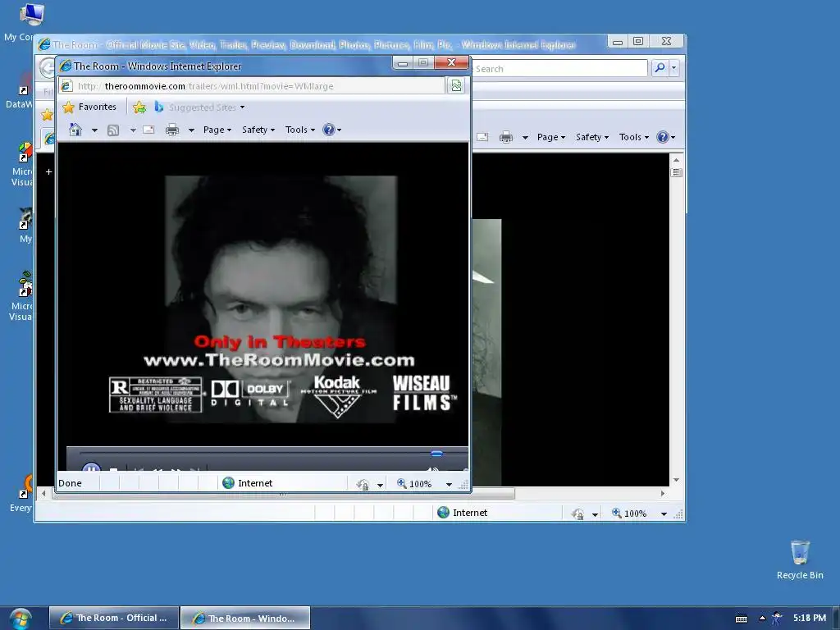Open the Safety menu in the front window
Screen dimensions: 840x630
258,130
